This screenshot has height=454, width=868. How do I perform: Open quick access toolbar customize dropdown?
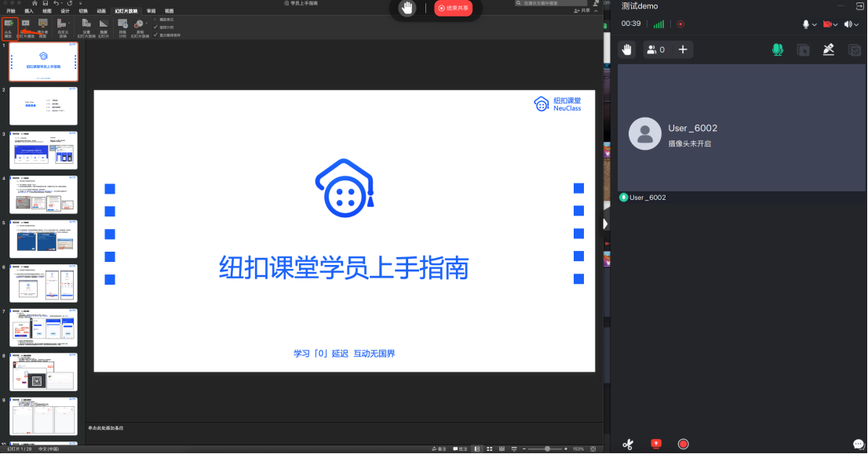point(80,3)
